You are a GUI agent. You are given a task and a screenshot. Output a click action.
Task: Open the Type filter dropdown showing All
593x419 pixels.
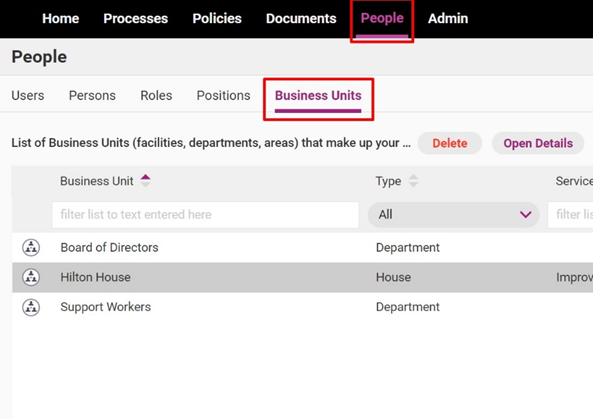tap(453, 215)
